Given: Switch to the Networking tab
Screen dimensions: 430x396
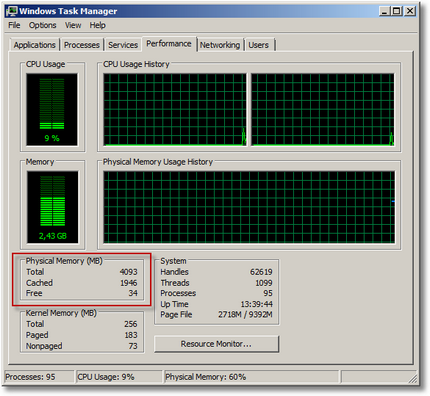Looking at the screenshot, I should click(x=220, y=45).
